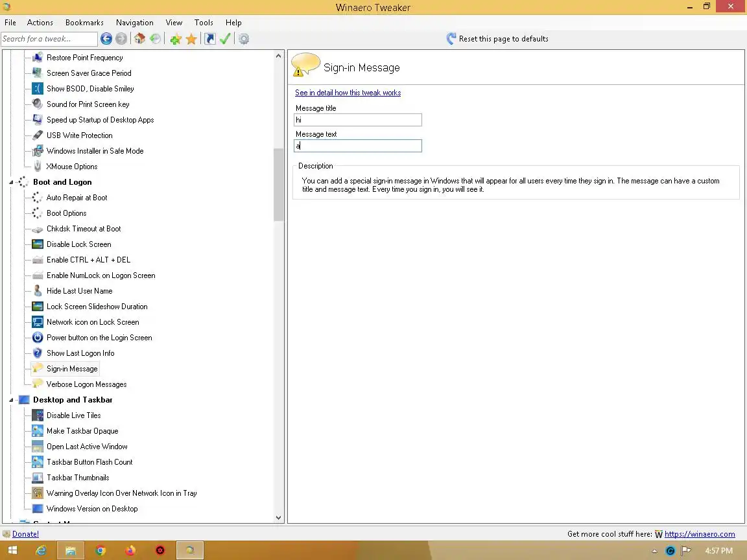Select Speed up Startup of Desktop Apps
The height and width of the screenshot is (560, 747).
[x=100, y=120]
